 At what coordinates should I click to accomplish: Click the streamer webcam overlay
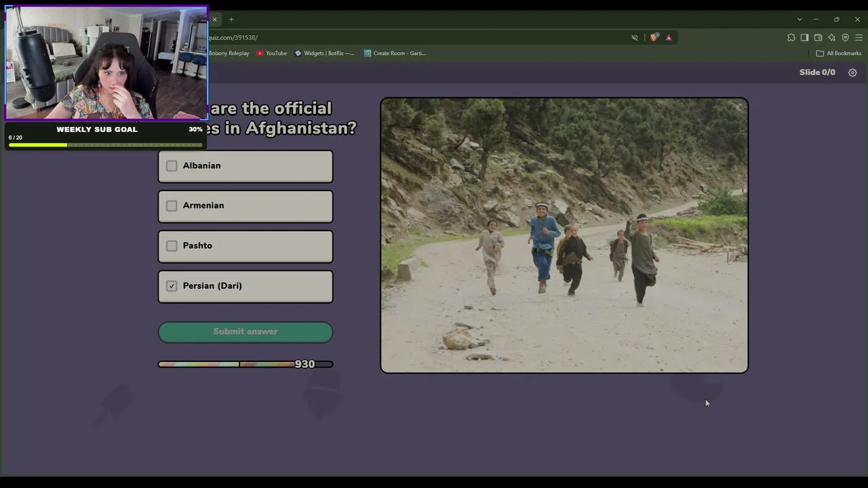click(106, 63)
